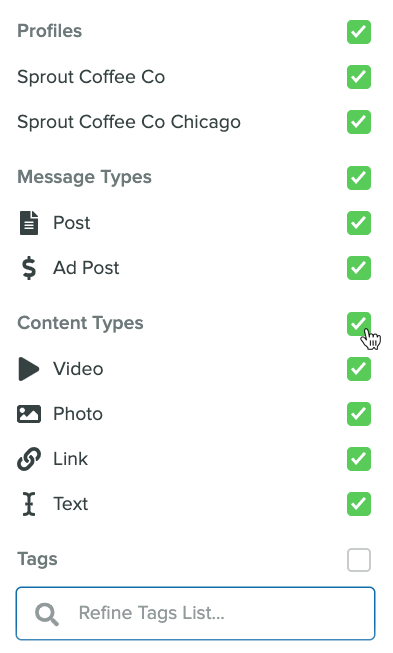Click the Text cursor icon

(x=29, y=504)
